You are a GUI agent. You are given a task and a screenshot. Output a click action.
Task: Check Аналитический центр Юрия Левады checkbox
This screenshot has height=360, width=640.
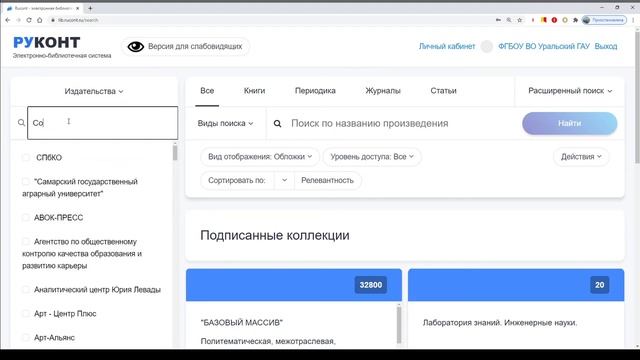tap(26, 289)
